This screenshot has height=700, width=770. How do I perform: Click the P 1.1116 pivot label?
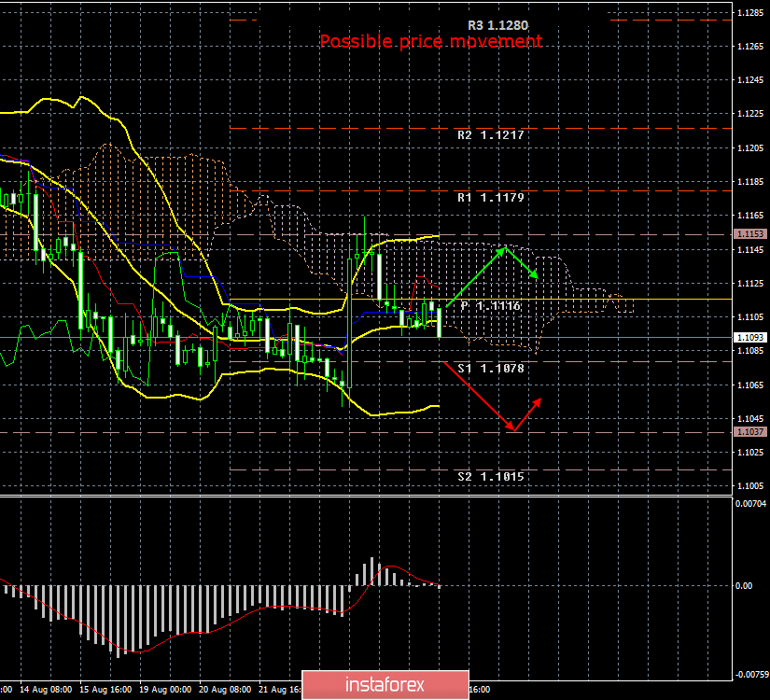pyautogui.click(x=491, y=306)
